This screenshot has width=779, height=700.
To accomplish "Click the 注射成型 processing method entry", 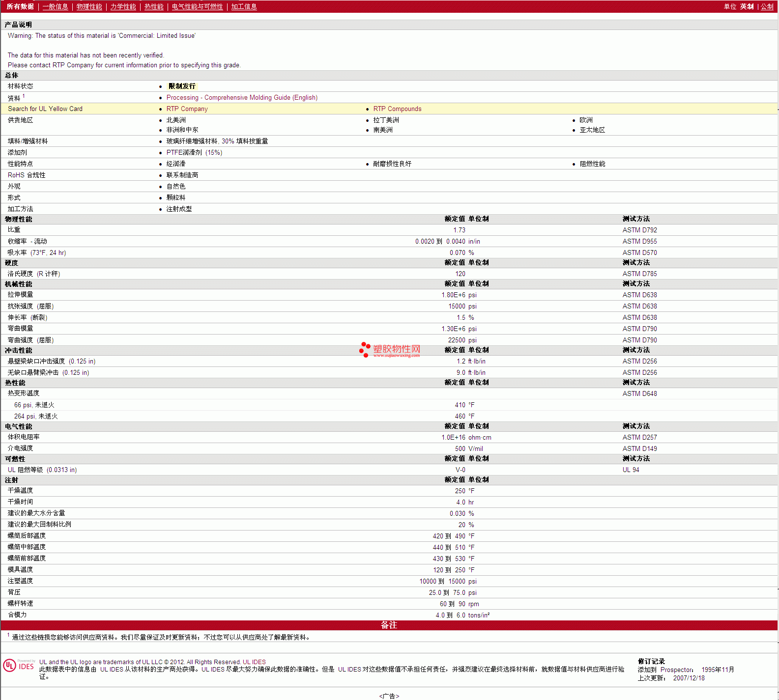I will [179, 209].
